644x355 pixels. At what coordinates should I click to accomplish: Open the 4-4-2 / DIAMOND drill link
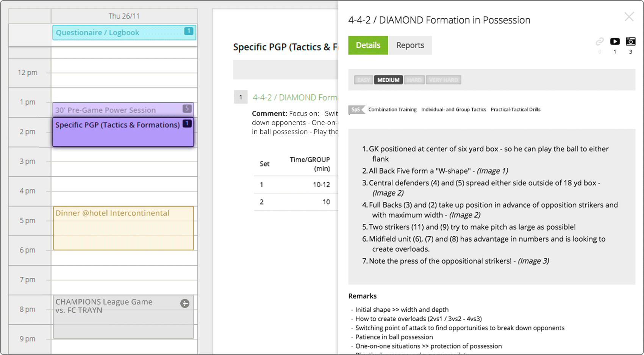pos(295,97)
